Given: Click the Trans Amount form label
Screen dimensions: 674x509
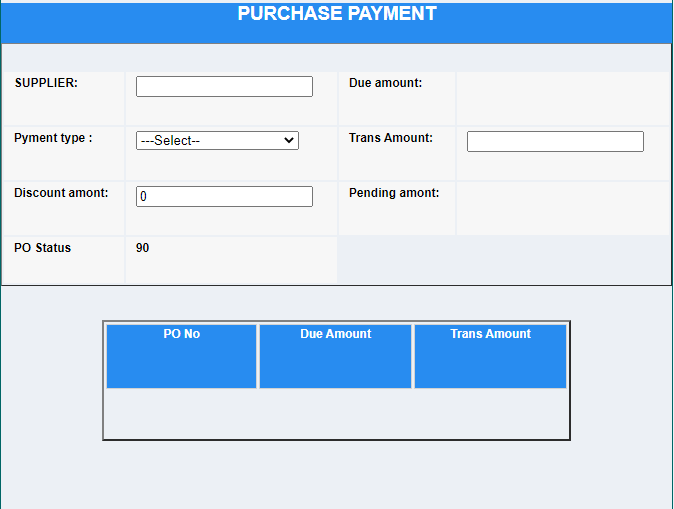Looking at the screenshot, I should click(x=391, y=138).
